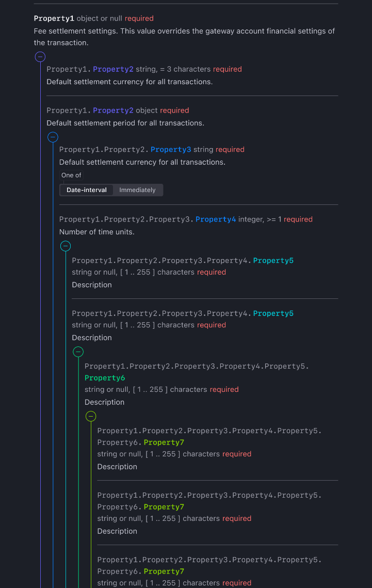Switch to the Immediately tab
This screenshot has width=372, height=588.
point(137,190)
